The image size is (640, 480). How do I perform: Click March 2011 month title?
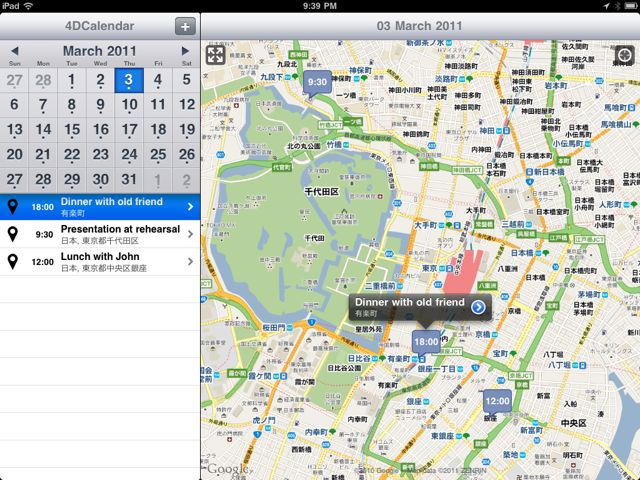pos(100,51)
